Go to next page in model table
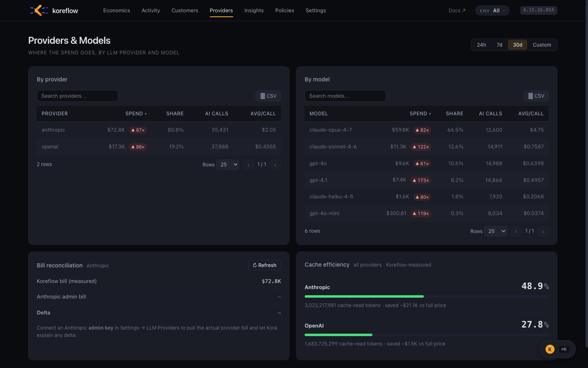The height and width of the screenshot is (368, 588). click(543, 231)
